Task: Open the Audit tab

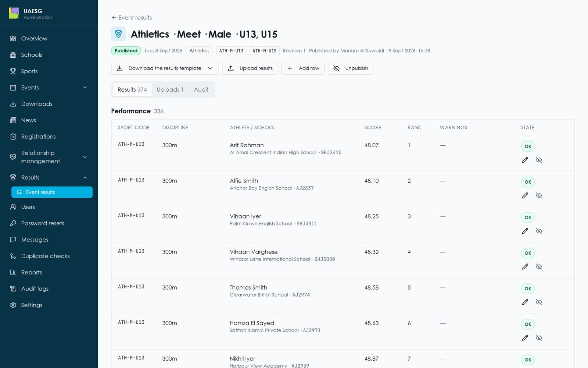Action: (201, 89)
